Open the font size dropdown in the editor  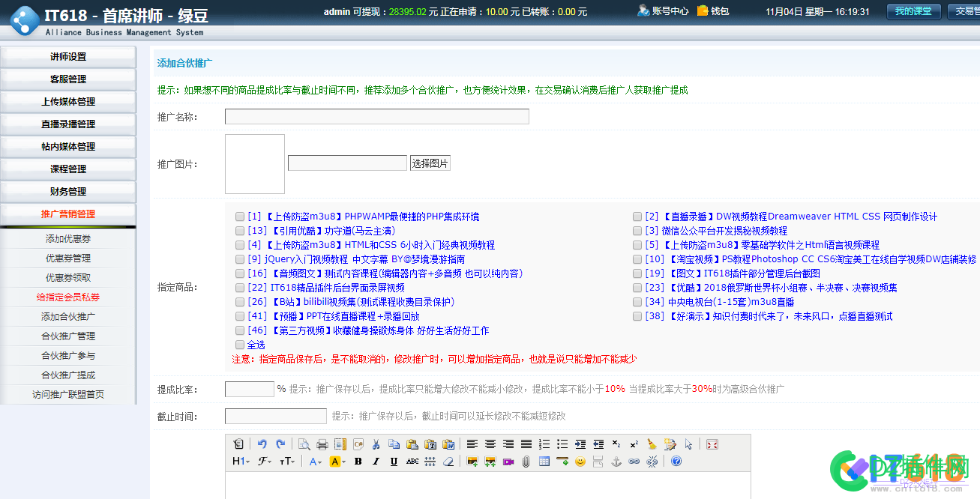tap(286, 462)
